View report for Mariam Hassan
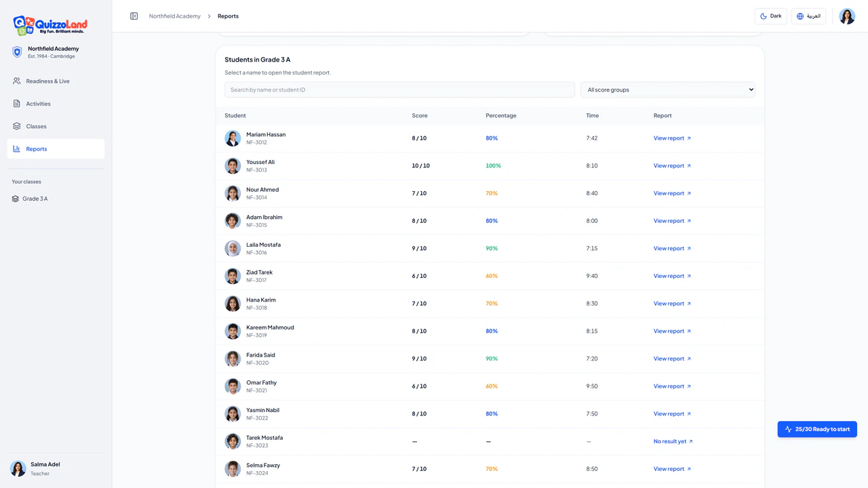 coord(672,138)
